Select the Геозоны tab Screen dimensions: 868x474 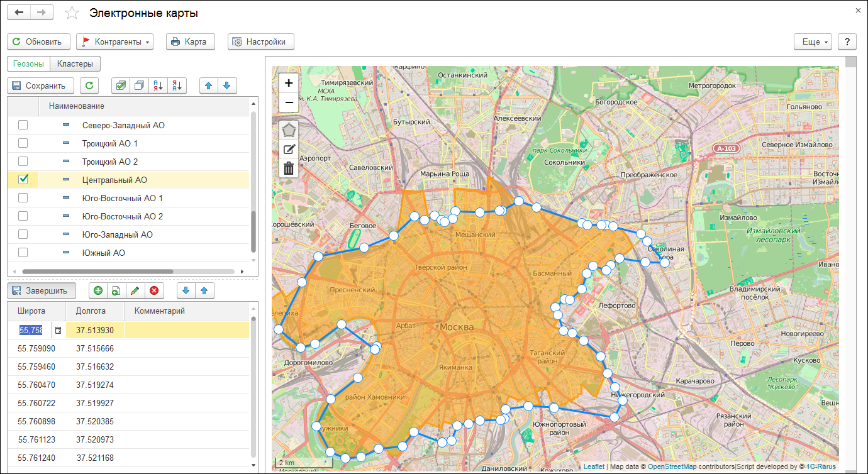[28, 63]
